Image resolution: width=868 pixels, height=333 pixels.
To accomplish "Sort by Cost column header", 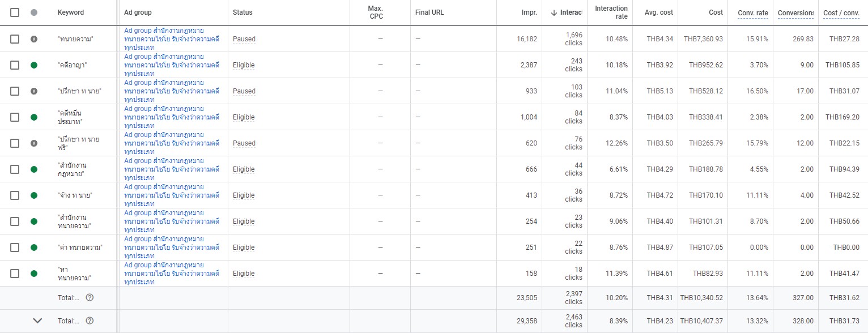I will click(x=716, y=12).
